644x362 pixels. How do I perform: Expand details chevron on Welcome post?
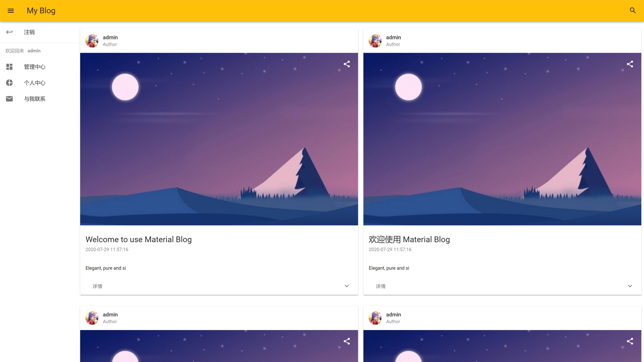[346, 286]
